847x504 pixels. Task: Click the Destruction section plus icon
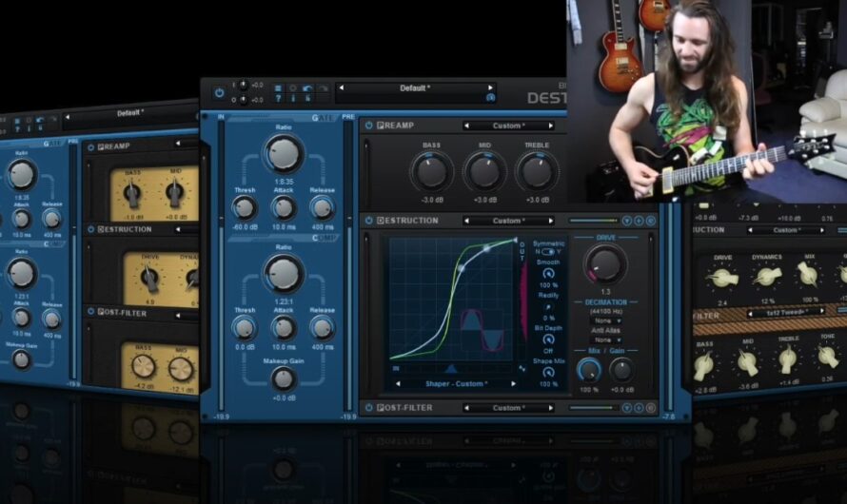(639, 221)
